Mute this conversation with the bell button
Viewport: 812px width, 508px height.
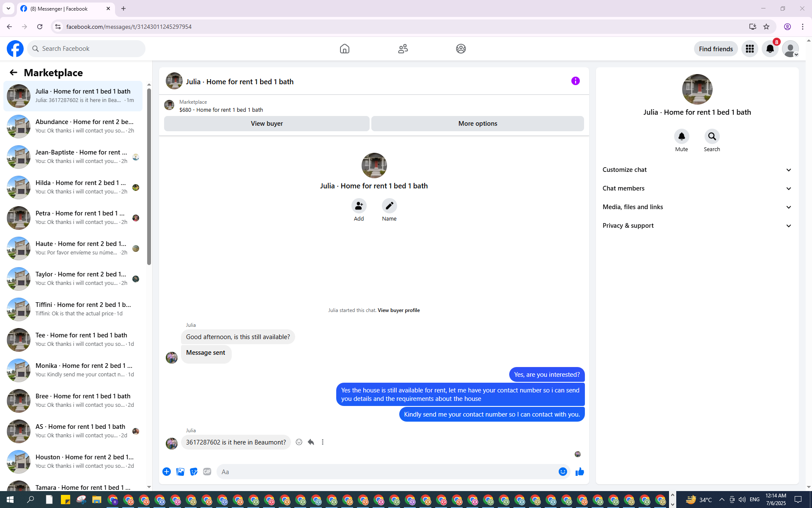coord(681,136)
